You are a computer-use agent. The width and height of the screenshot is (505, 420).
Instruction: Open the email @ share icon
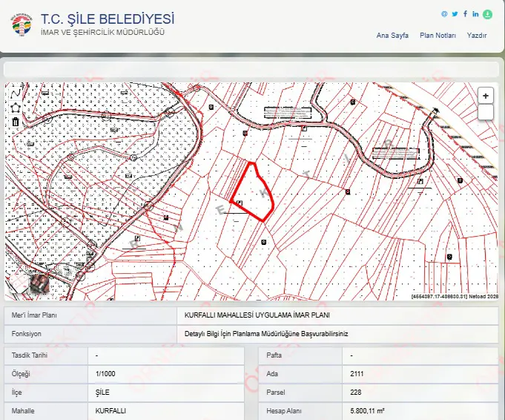pos(444,14)
